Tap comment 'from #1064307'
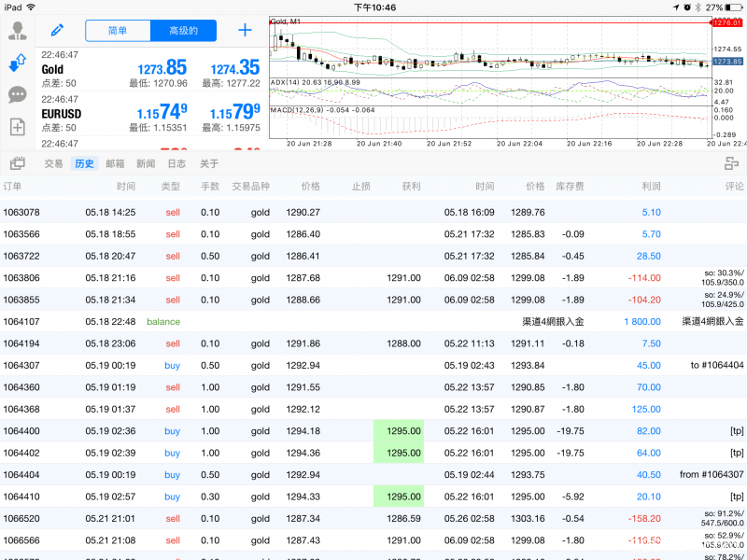Image resolution: width=747 pixels, height=560 pixels. (712, 475)
